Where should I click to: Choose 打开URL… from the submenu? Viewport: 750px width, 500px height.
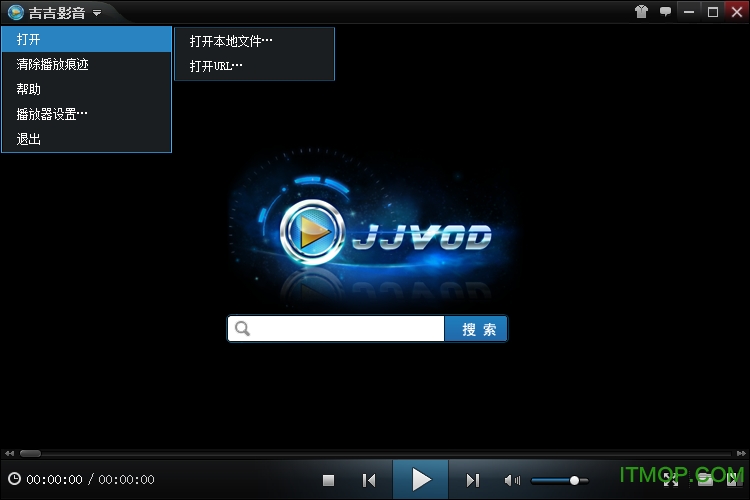217,66
